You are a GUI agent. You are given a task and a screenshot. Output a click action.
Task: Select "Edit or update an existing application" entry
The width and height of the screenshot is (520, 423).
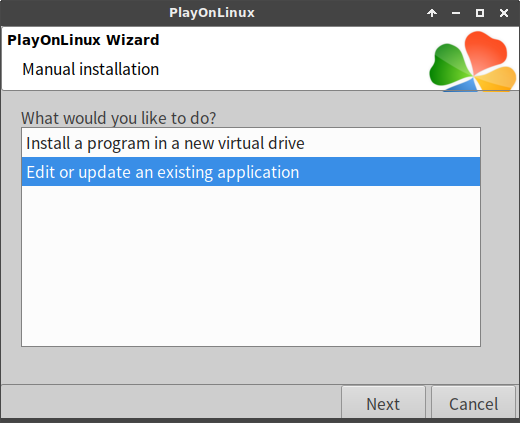coord(251,172)
